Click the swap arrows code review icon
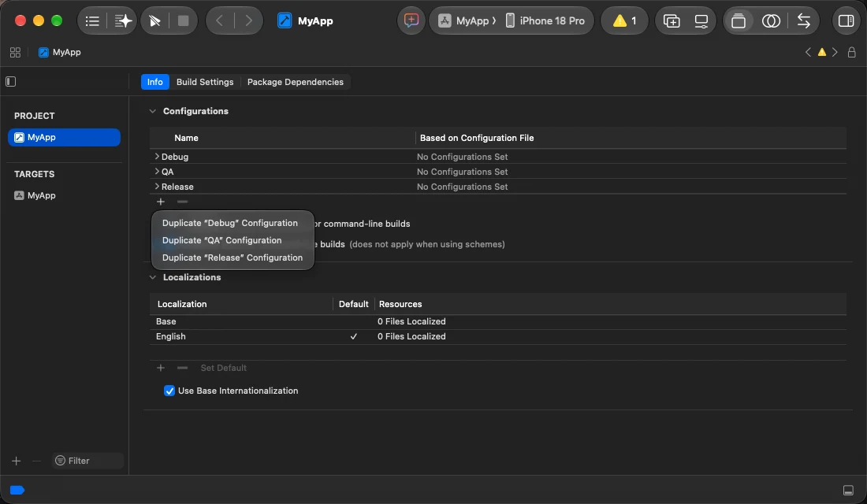 [x=803, y=21]
